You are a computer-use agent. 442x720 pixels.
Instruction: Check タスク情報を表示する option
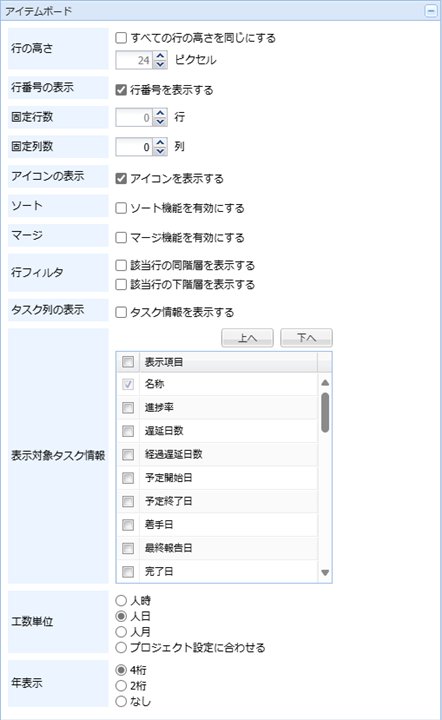click(121, 312)
